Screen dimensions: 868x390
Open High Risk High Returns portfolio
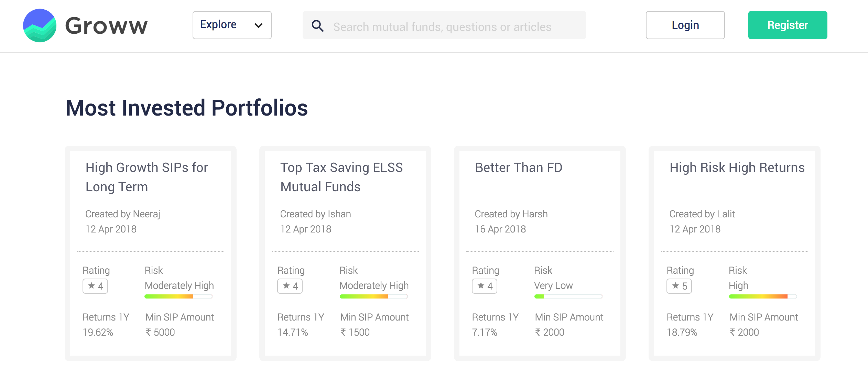(x=737, y=167)
